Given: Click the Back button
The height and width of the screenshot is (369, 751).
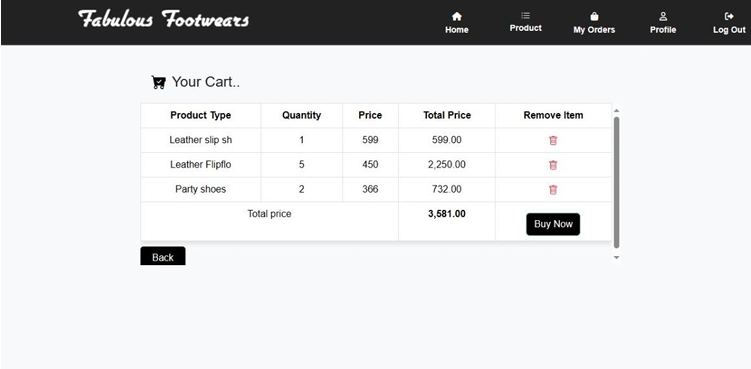Looking at the screenshot, I should (x=163, y=256).
